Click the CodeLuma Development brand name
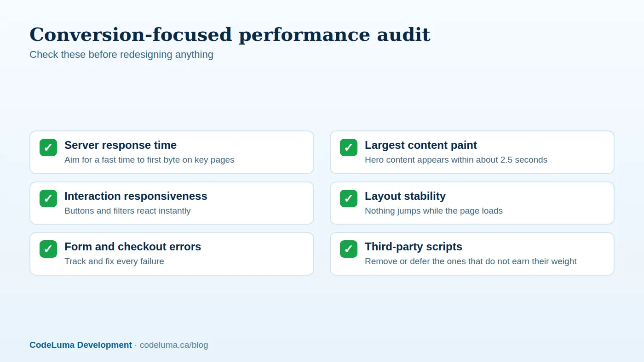 point(80,345)
